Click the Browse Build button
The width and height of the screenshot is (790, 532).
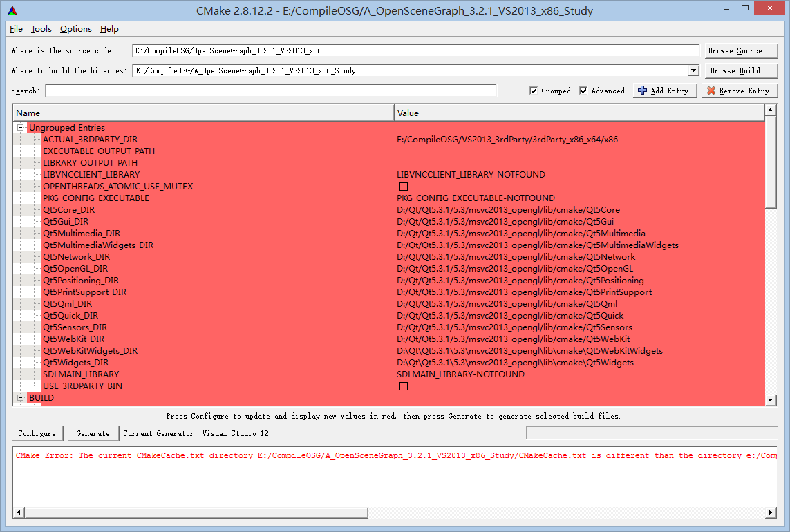pyautogui.click(x=741, y=70)
